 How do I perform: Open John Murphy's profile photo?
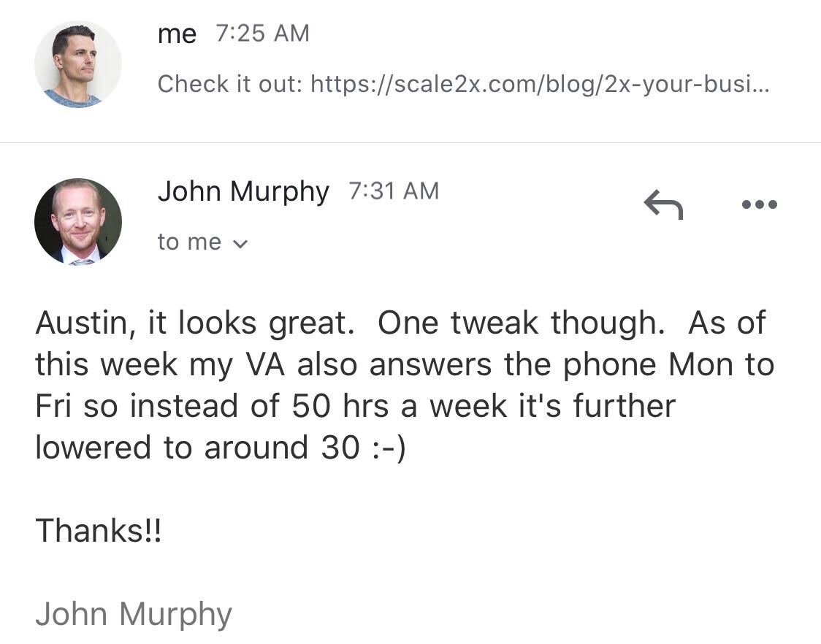pyautogui.click(x=78, y=222)
